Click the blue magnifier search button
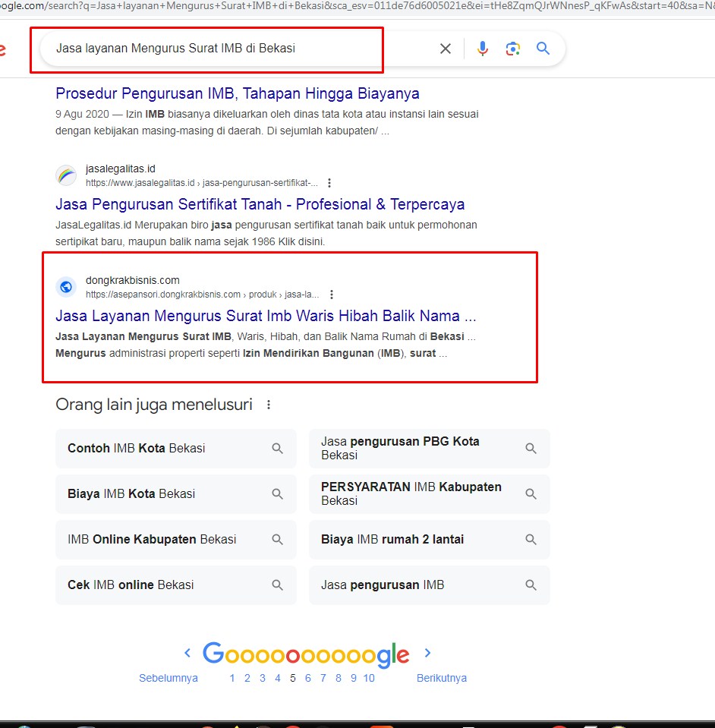The width and height of the screenshot is (715, 728). tap(543, 49)
